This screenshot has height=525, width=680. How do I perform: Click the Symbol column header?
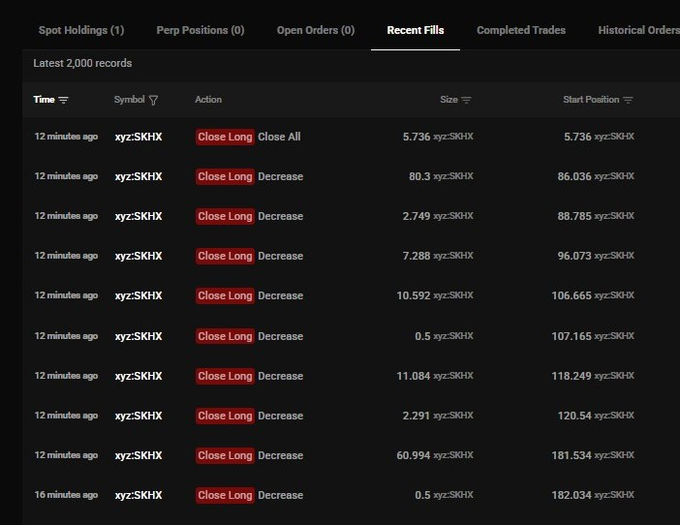tap(129, 100)
